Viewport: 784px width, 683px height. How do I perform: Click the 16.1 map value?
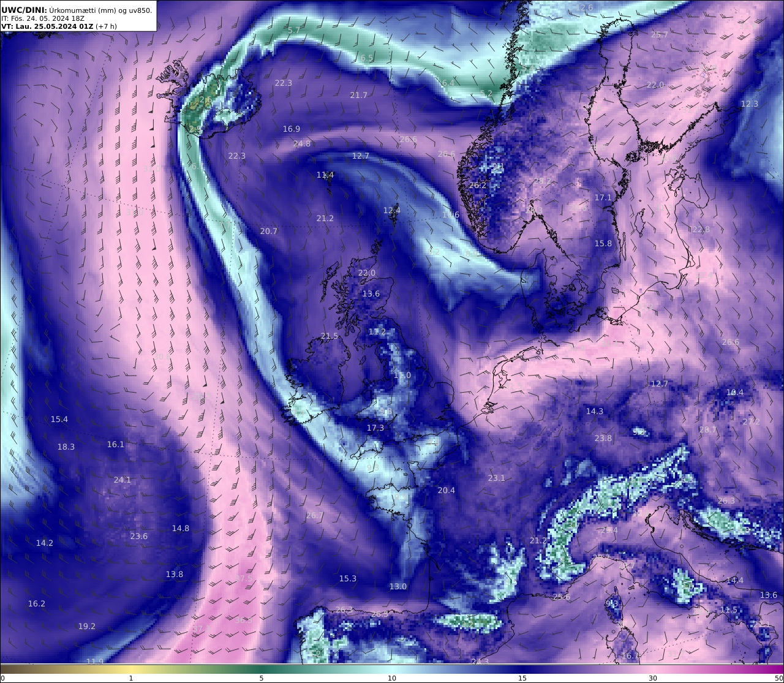point(116,444)
